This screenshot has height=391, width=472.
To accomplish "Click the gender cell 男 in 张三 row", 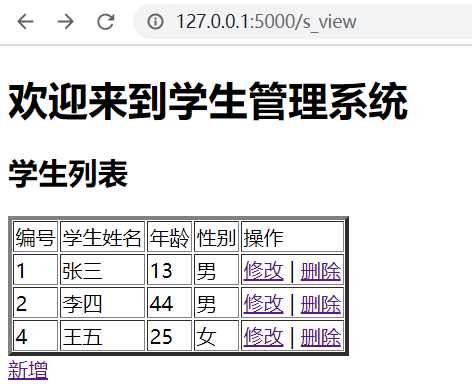I will pyautogui.click(x=216, y=270).
